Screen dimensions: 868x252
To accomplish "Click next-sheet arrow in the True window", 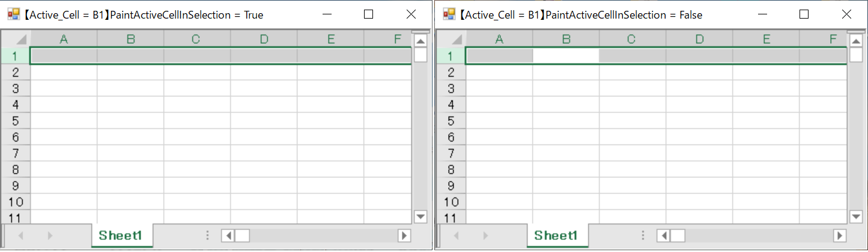I will point(50,236).
